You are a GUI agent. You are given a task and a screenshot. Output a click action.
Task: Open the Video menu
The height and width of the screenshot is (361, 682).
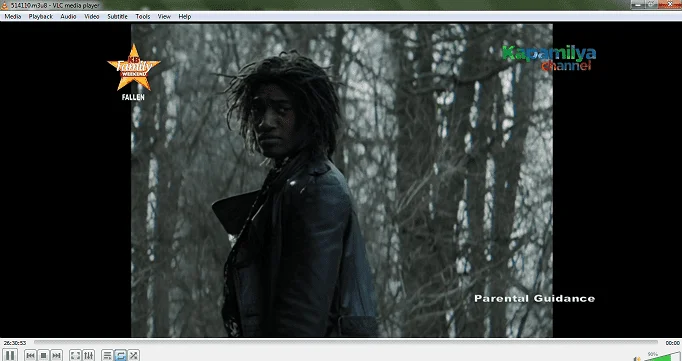pyautogui.click(x=92, y=17)
